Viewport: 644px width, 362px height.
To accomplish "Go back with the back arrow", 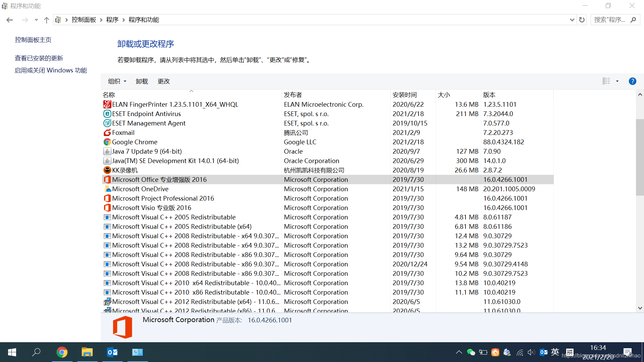I will (10, 20).
